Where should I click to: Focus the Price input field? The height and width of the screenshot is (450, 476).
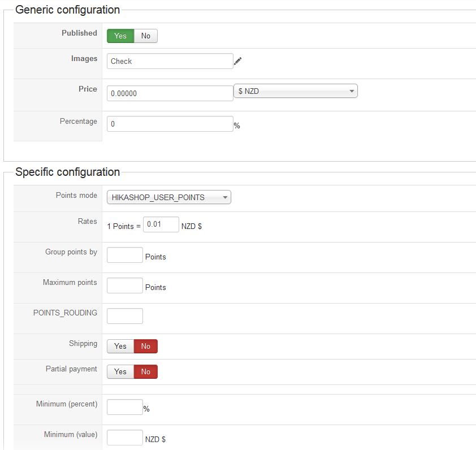coord(170,93)
